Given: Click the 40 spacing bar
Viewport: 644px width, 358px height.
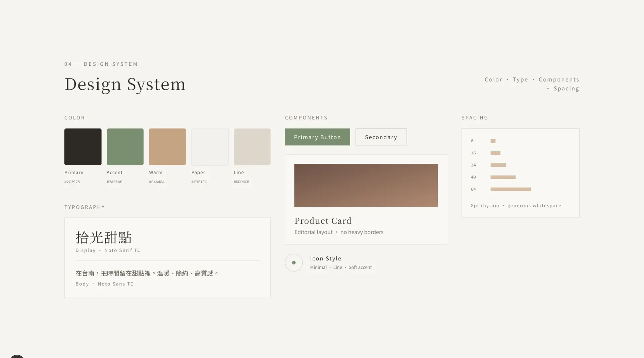Looking at the screenshot, I should point(503,177).
